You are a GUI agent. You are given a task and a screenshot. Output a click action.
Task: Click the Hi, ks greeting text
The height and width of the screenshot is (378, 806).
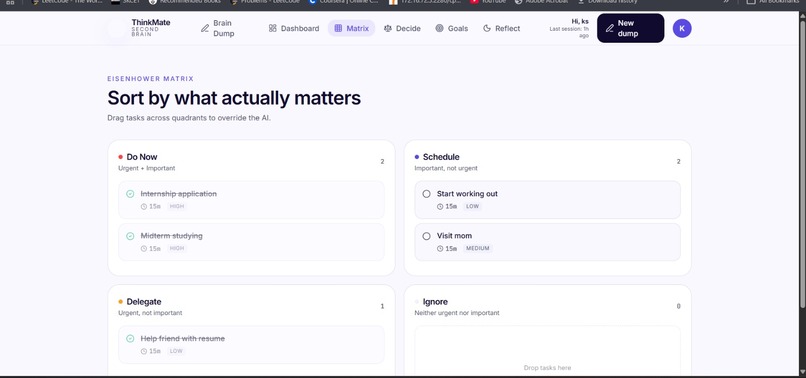pos(580,22)
